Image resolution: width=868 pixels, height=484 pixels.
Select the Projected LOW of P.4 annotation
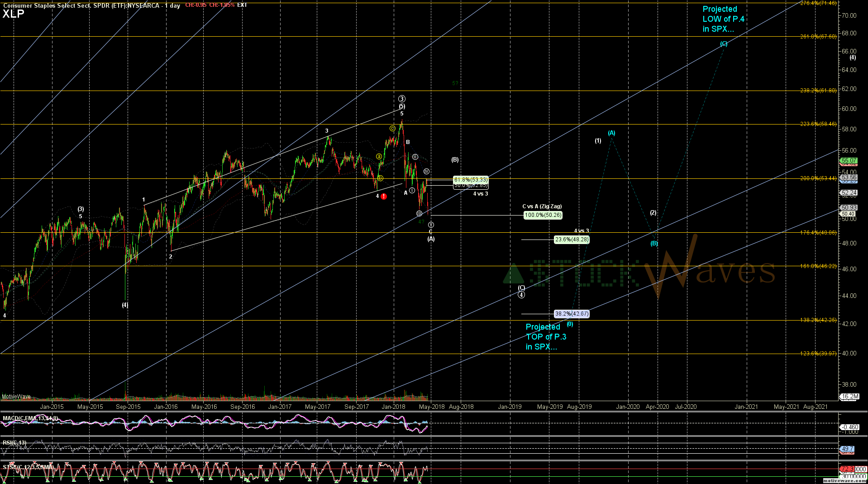(x=723, y=19)
